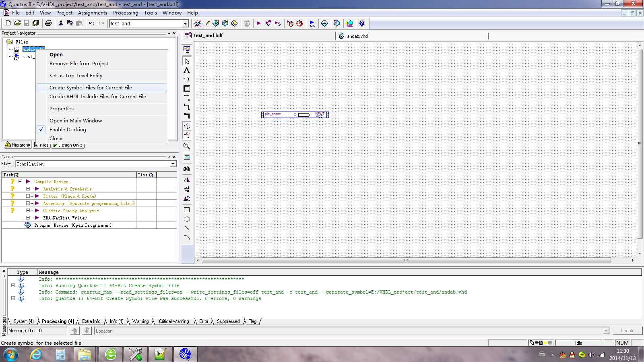This screenshot has width=644, height=362.
Task: Click the Detach Window icon above the tools
Action: (x=187, y=50)
